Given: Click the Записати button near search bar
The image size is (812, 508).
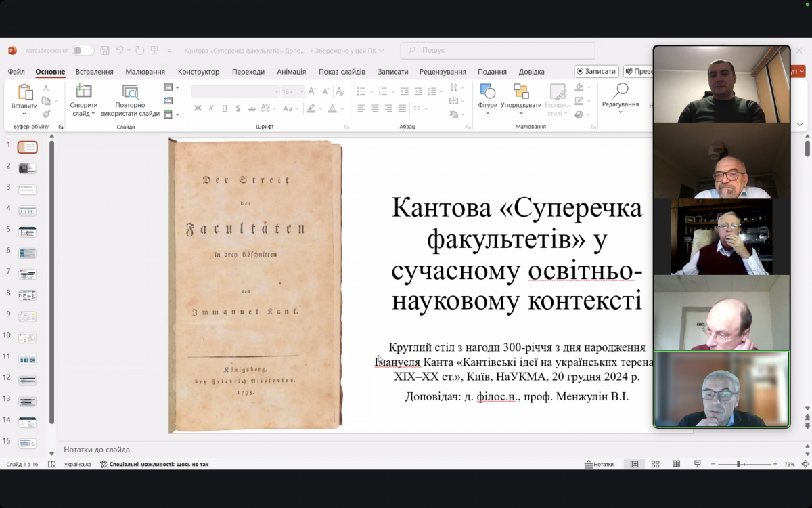Looking at the screenshot, I should tap(595, 71).
